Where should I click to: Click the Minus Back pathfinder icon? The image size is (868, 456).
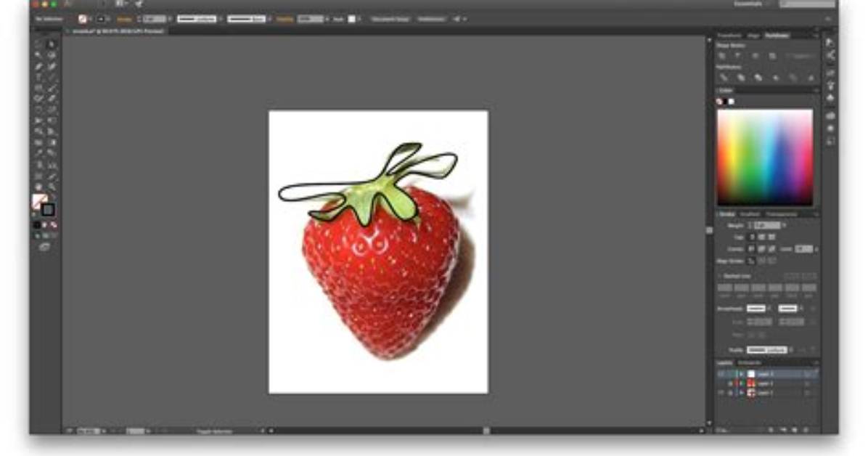click(811, 78)
